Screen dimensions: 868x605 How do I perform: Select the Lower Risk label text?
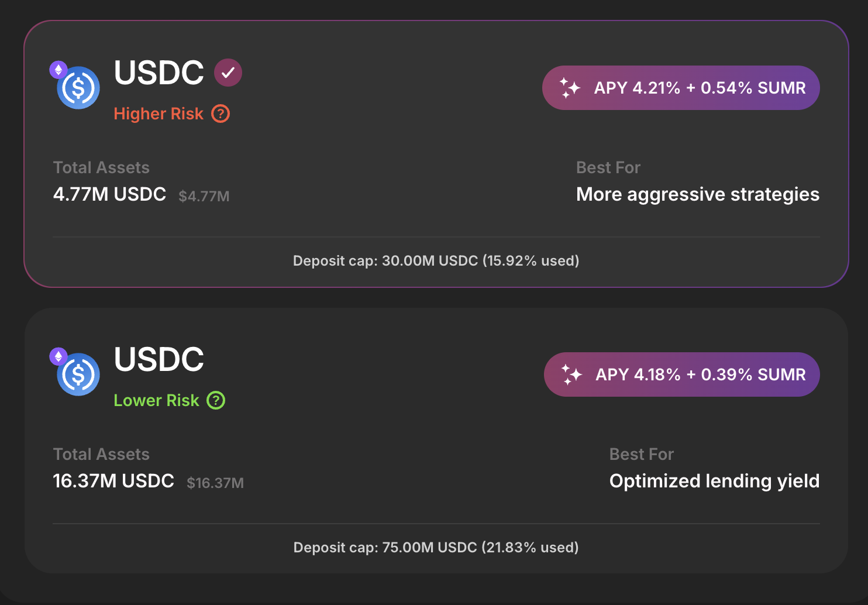[x=156, y=400]
